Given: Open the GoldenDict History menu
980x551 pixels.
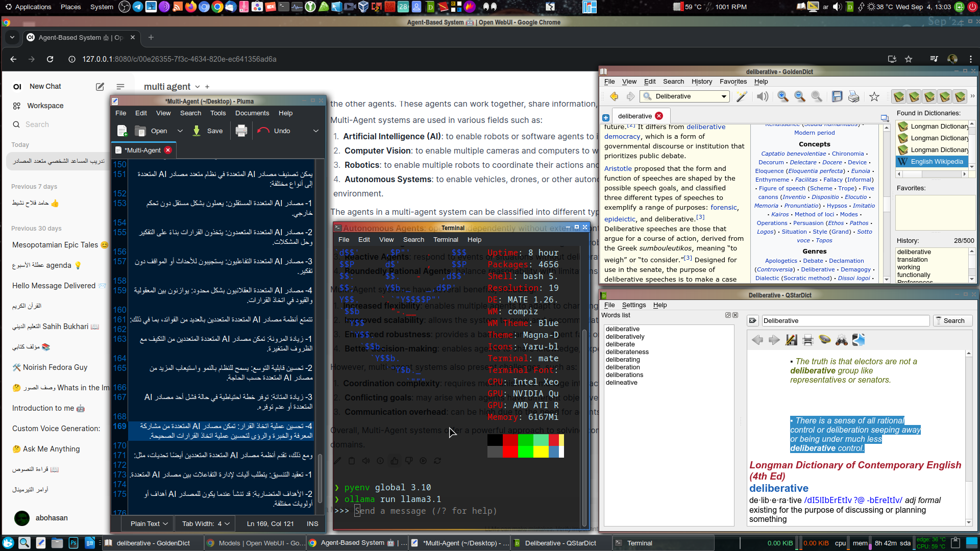Looking at the screenshot, I should [x=701, y=82].
